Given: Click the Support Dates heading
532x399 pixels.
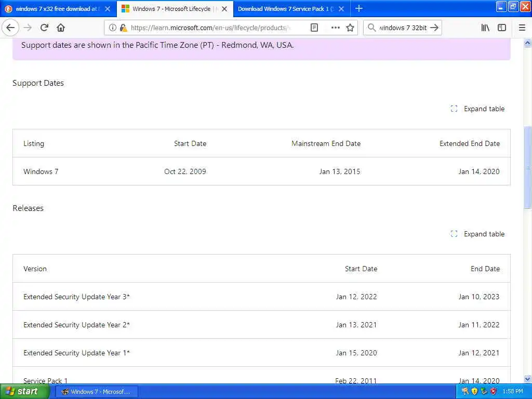Looking at the screenshot, I should tap(38, 83).
